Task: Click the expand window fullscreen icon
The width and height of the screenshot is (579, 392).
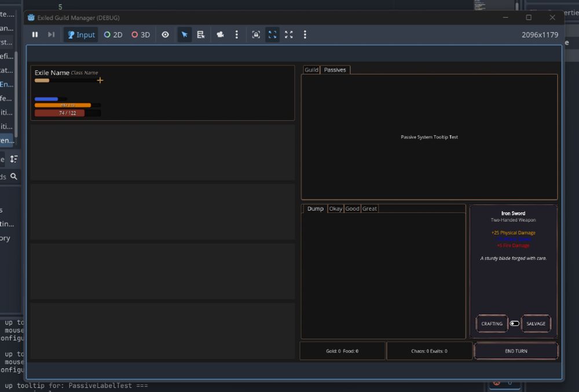Action: pyautogui.click(x=289, y=34)
